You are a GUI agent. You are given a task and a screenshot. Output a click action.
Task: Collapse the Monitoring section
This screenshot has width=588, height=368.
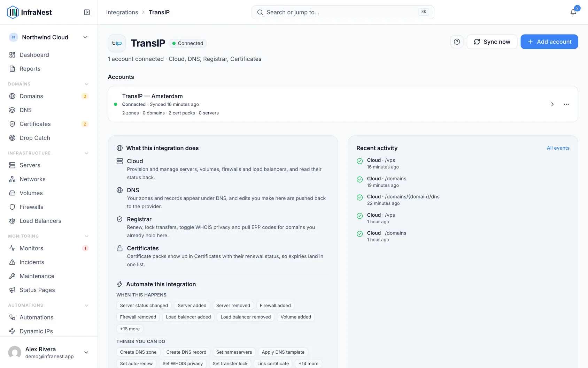[87, 236]
